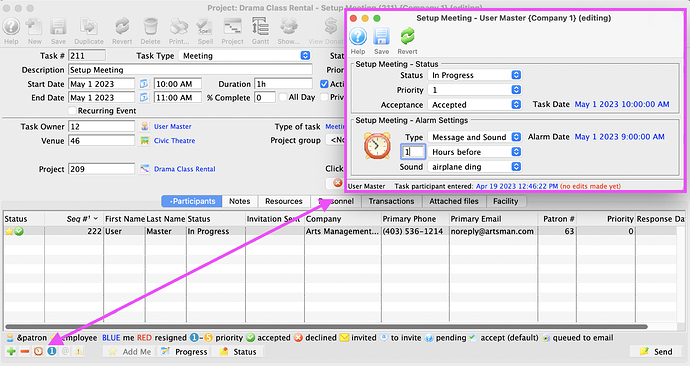Toggle the Private checkbox
The width and height of the screenshot is (690, 366).
(x=324, y=97)
